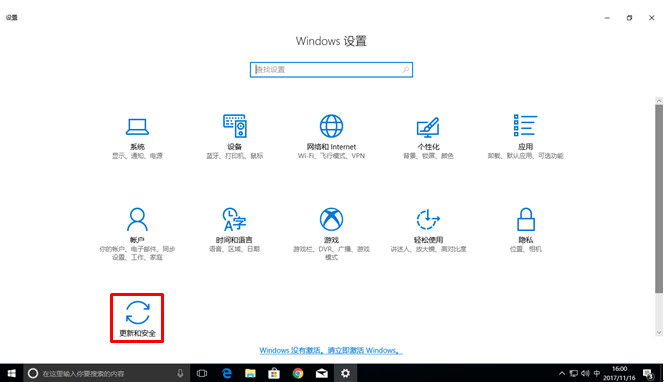Click the 显示、通知、电源 subtitle text
The image size is (664, 382).
(x=137, y=156)
